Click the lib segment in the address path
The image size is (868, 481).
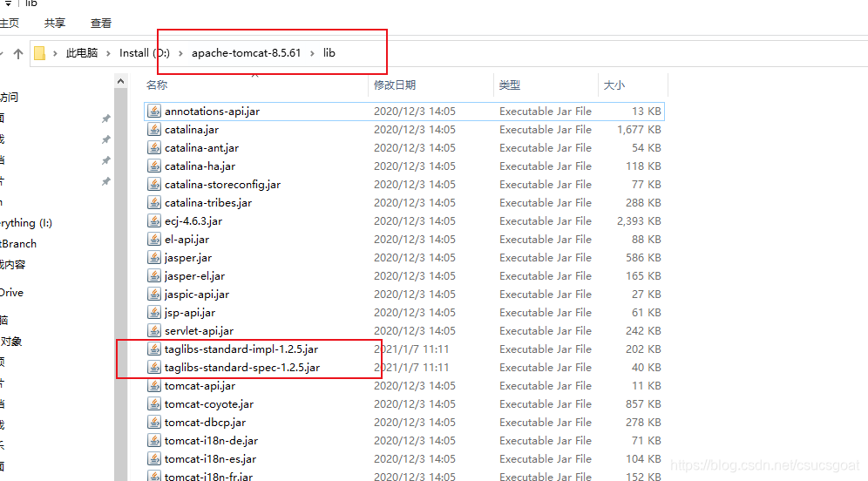(329, 53)
